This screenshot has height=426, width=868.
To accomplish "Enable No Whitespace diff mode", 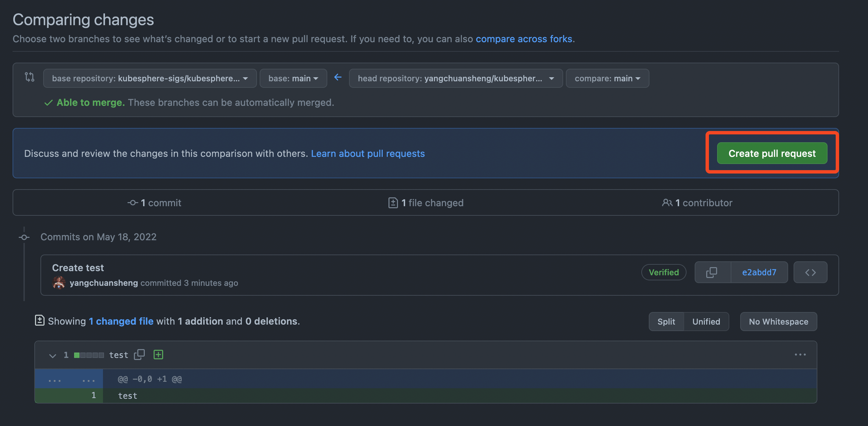I will [x=778, y=322].
